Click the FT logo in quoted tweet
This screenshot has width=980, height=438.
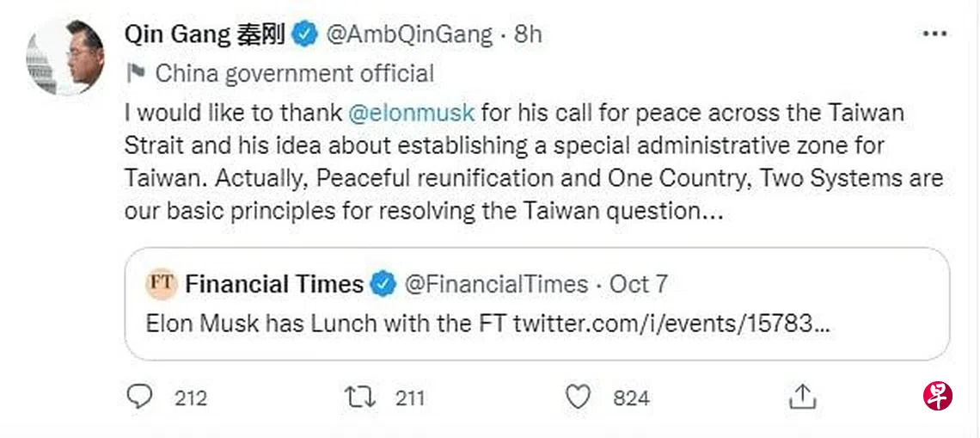[160, 283]
